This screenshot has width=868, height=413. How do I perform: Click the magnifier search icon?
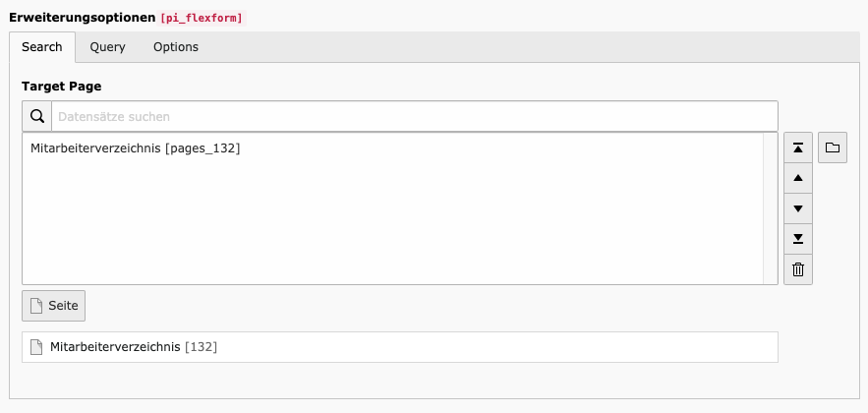tap(37, 116)
